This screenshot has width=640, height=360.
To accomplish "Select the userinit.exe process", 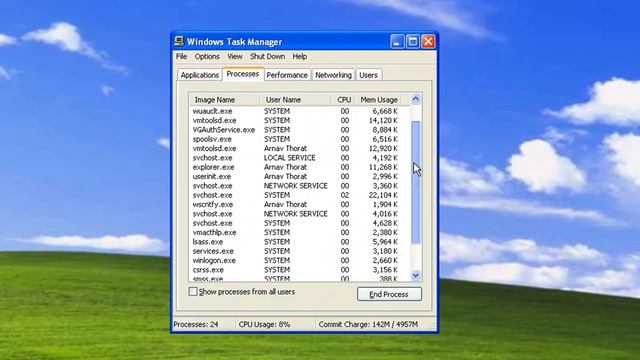I will pos(299,176).
